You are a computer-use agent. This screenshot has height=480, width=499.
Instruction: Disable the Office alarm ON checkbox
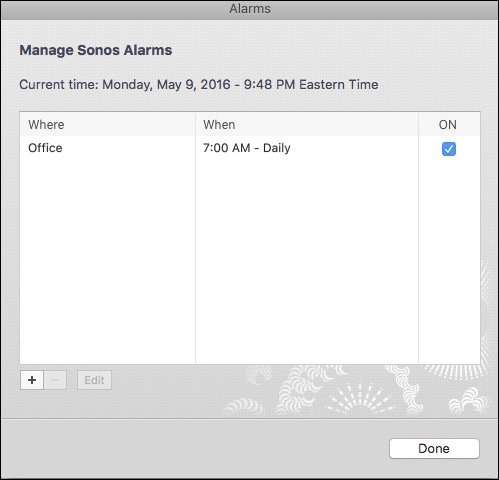(449, 149)
